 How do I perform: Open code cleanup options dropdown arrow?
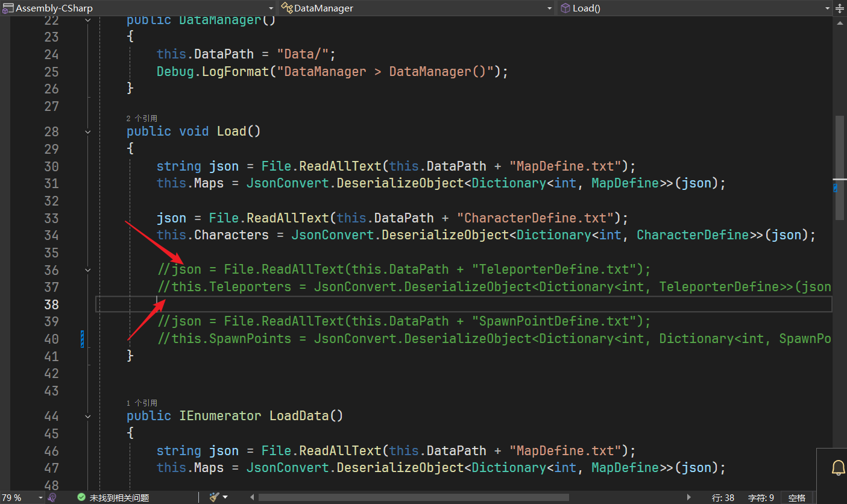(x=225, y=497)
